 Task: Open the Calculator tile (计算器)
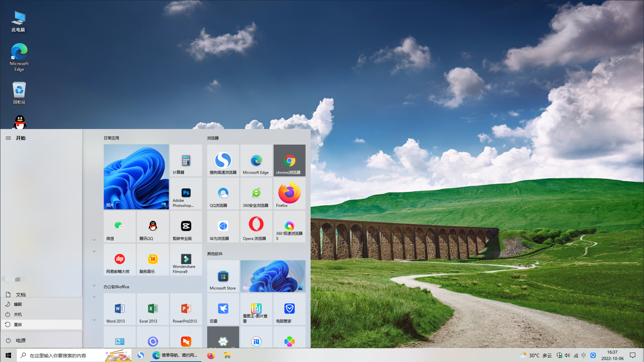tap(186, 161)
